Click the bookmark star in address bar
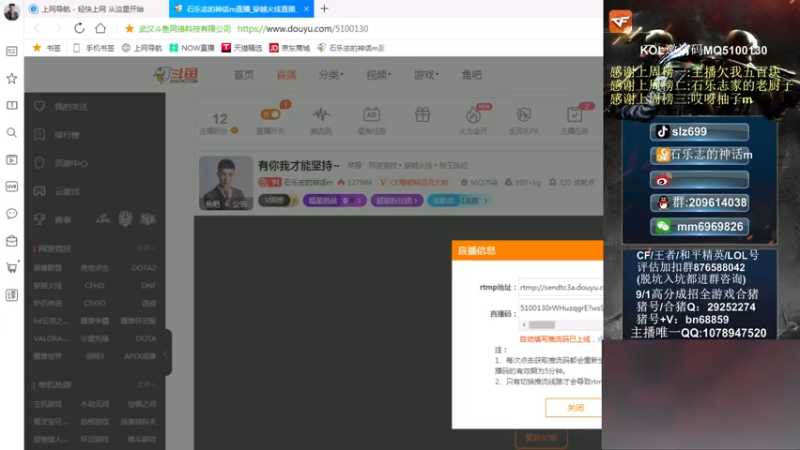800x450 pixels. coord(130,29)
